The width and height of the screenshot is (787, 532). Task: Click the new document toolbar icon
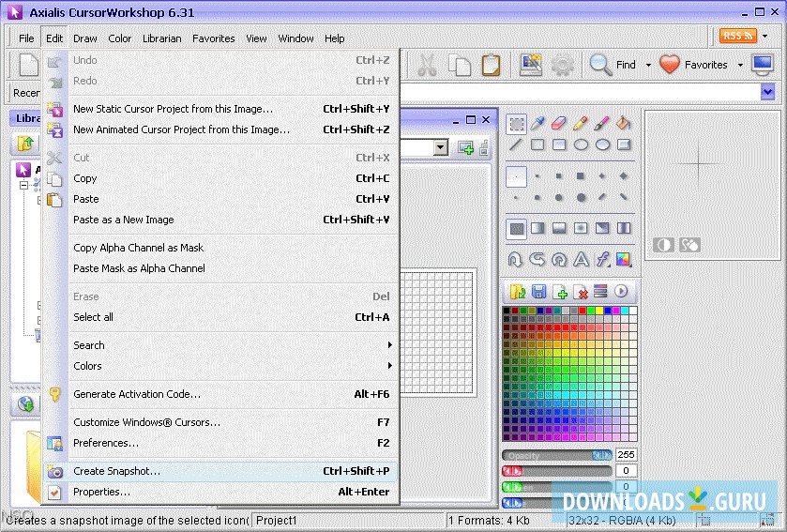[x=28, y=66]
